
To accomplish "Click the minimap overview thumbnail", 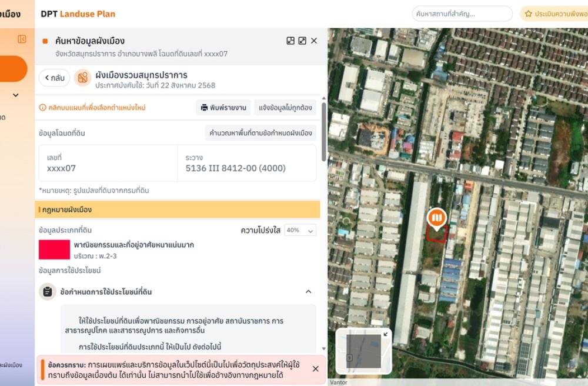I will (363, 351).
